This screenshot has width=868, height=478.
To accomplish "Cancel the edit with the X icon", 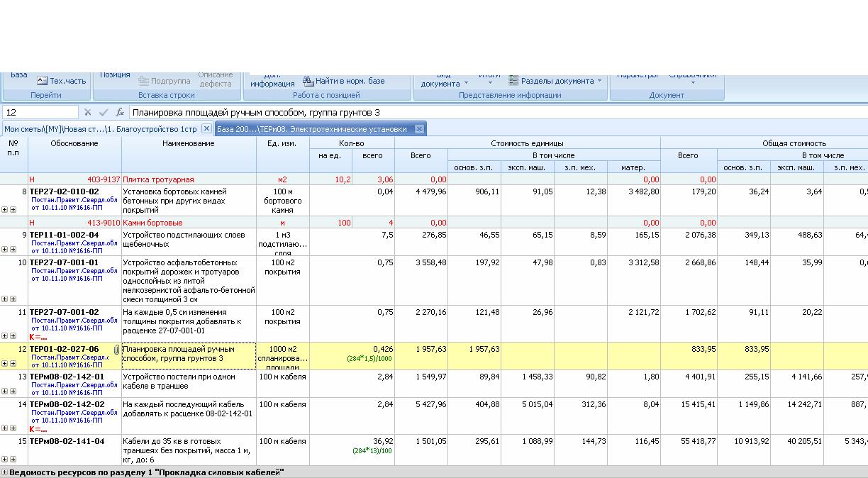I will [88, 112].
